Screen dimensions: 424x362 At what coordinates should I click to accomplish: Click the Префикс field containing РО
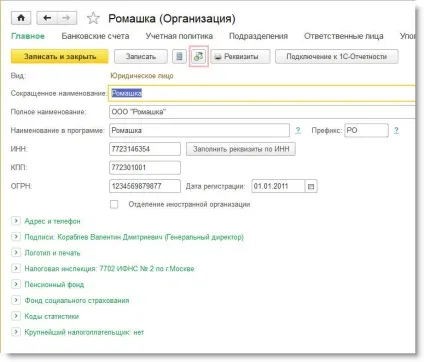[x=366, y=130]
